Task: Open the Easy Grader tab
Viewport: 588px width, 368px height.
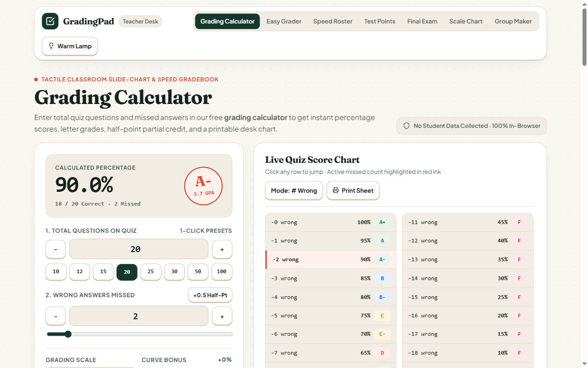Action: coord(284,21)
